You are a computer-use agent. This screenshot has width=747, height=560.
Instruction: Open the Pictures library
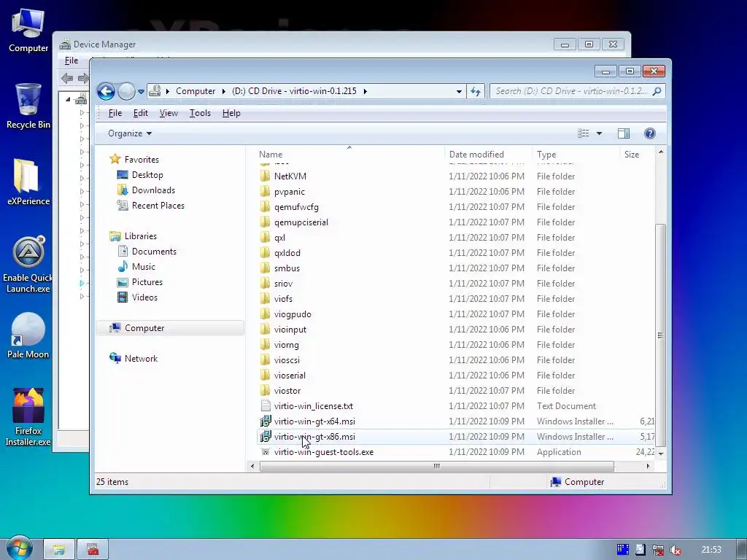pos(147,282)
